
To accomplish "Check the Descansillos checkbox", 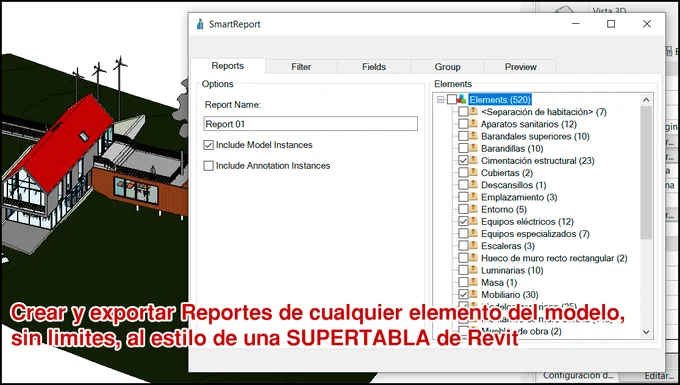I will [463, 185].
